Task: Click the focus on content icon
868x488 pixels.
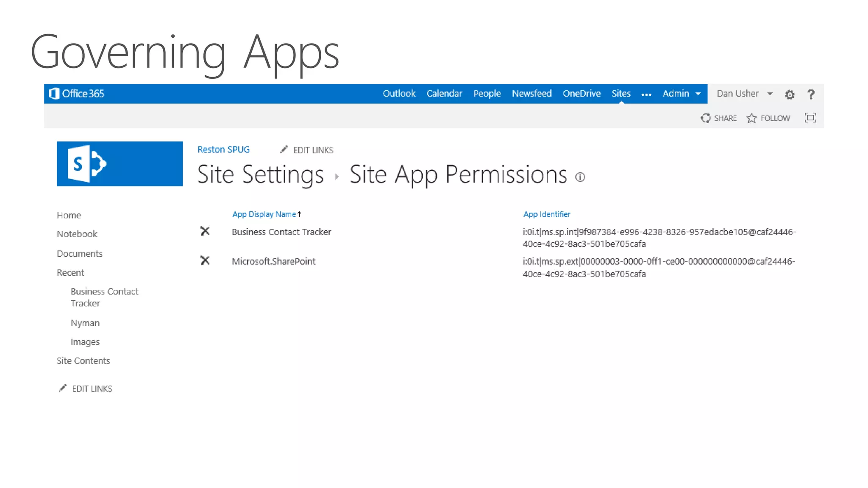Action: coord(810,118)
